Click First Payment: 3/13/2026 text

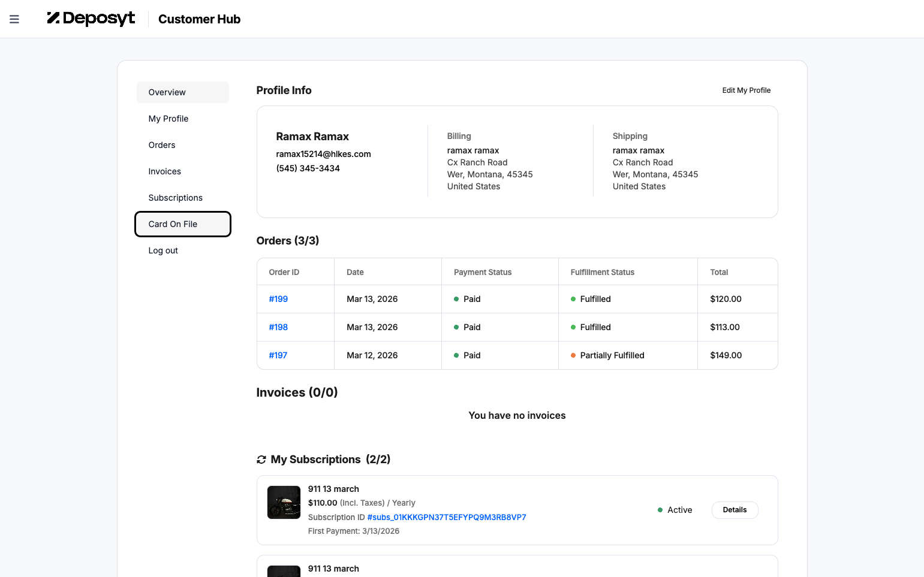coord(353,531)
